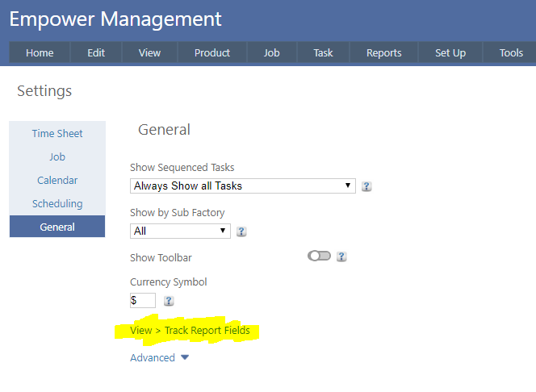Open the Show by Sub Factory dropdown
The height and width of the screenshot is (392, 536).
pyautogui.click(x=180, y=231)
